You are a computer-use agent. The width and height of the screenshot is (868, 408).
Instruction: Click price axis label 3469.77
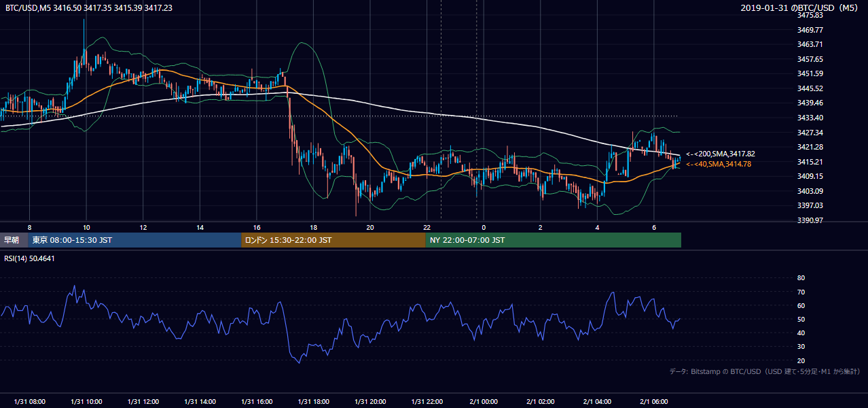click(811, 30)
